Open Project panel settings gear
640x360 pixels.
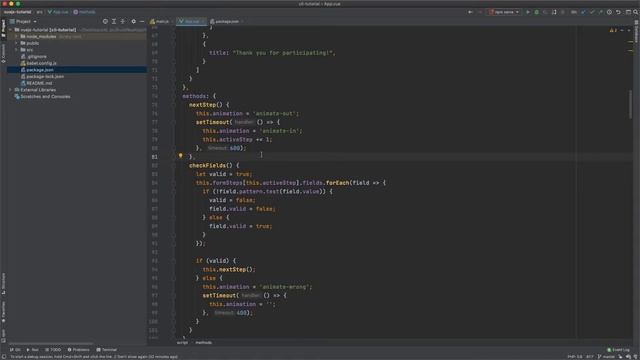coord(133,21)
